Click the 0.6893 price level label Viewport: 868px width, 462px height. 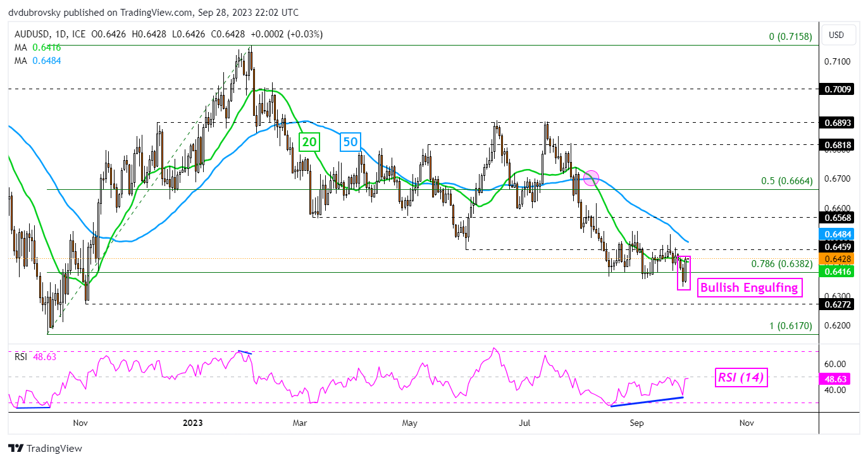[838, 122]
